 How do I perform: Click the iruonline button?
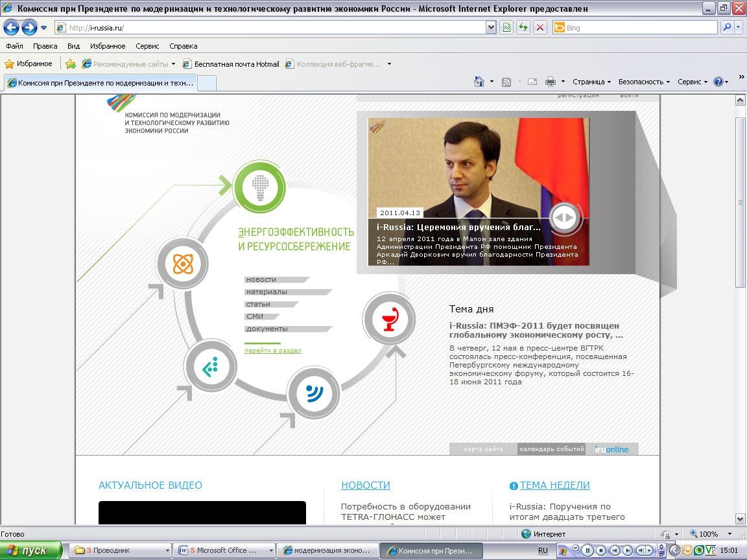611,449
